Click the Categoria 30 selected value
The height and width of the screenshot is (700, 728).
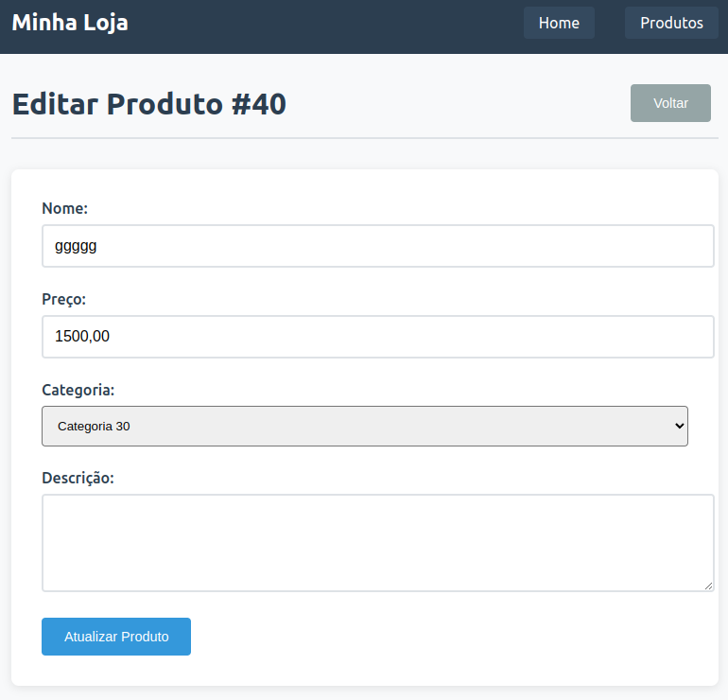pyautogui.click(x=94, y=427)
